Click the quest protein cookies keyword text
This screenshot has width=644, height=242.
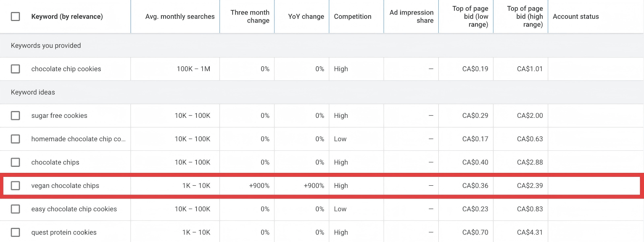pos(64,232)
